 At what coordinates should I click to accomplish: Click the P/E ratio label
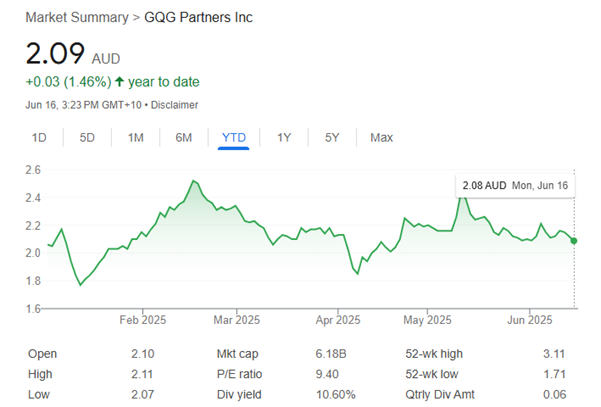[240, 374]
